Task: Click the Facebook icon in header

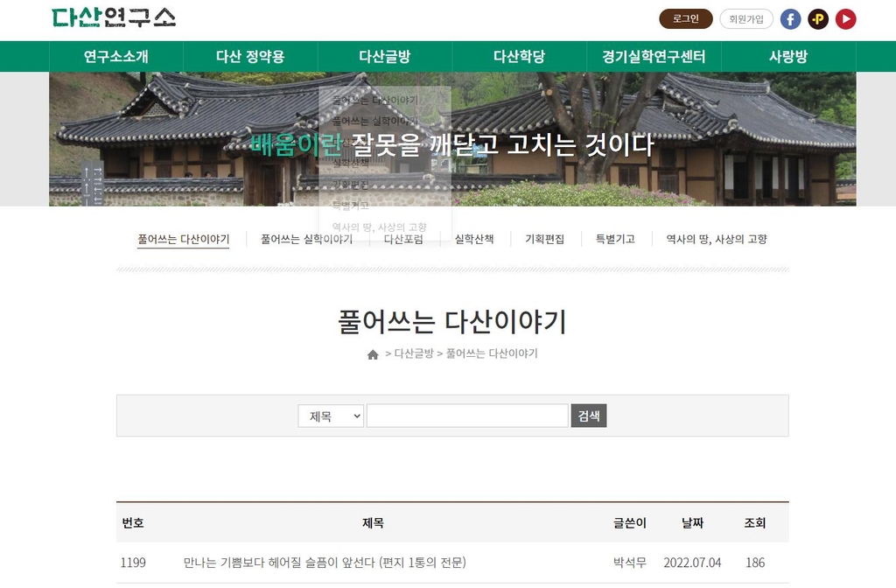Action: tap(790, 19)
